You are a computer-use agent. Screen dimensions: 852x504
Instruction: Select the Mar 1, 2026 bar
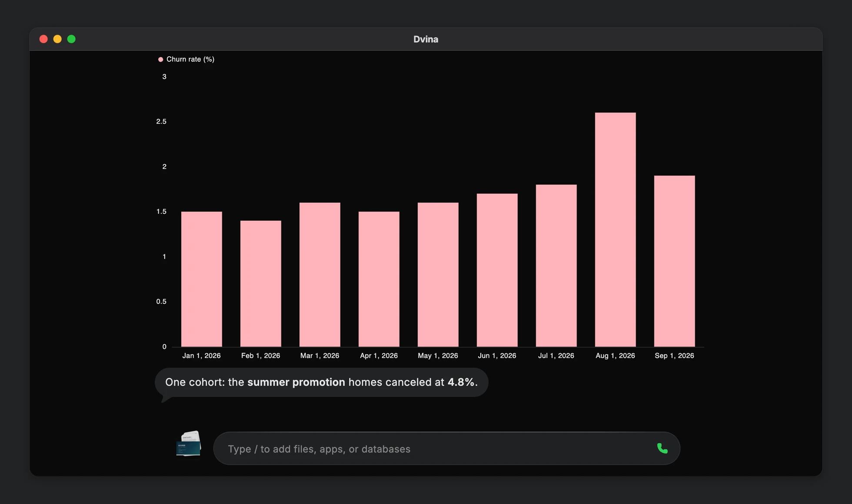[320, 275]
